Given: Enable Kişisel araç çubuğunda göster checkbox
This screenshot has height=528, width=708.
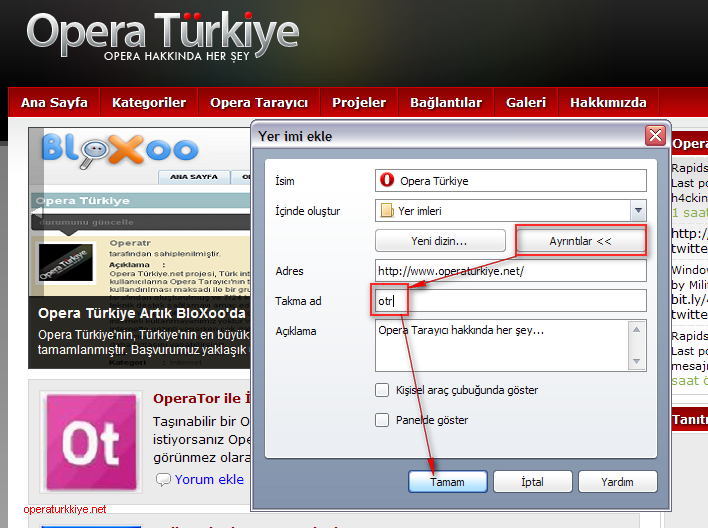Looking at the screenshot, I should pos(382,390).
